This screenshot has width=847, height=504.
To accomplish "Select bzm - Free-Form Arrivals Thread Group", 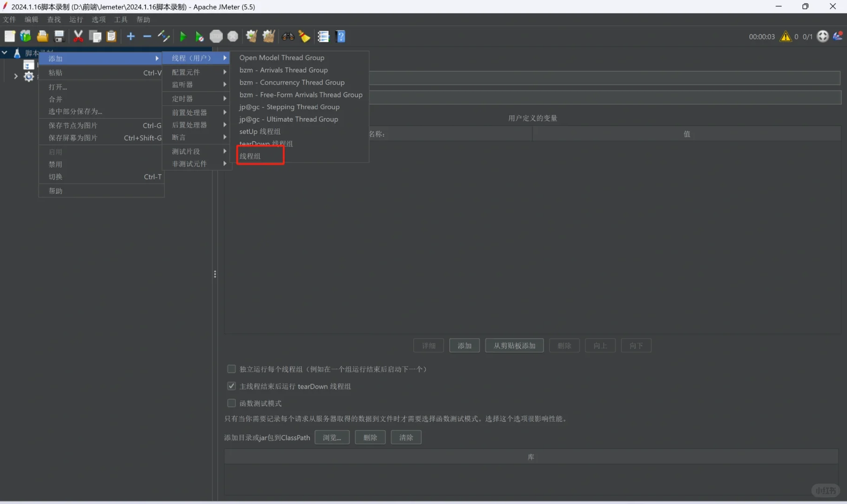I will 301,95.
